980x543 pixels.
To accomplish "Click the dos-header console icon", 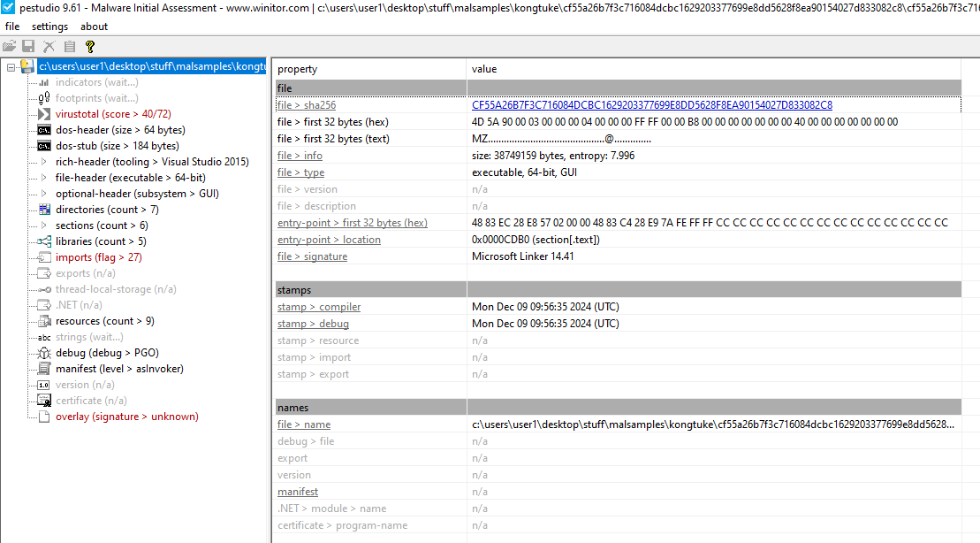I will (x=44, y=130).
